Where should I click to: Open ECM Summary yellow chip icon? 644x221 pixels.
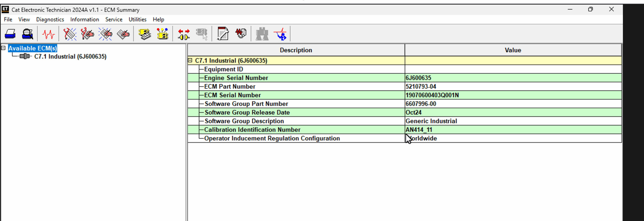(x=145, y=34)
